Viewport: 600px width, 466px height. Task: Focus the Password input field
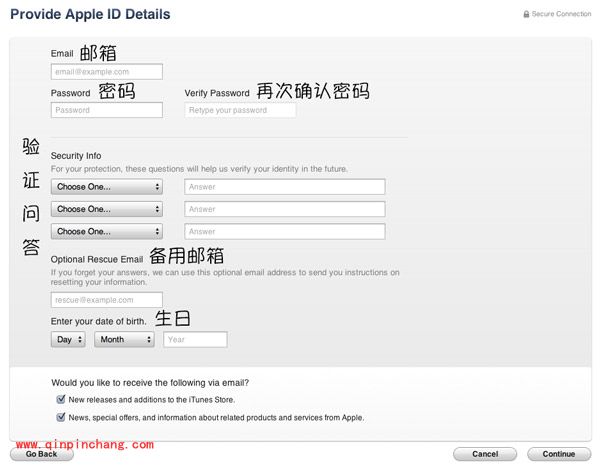click(107, 110)
